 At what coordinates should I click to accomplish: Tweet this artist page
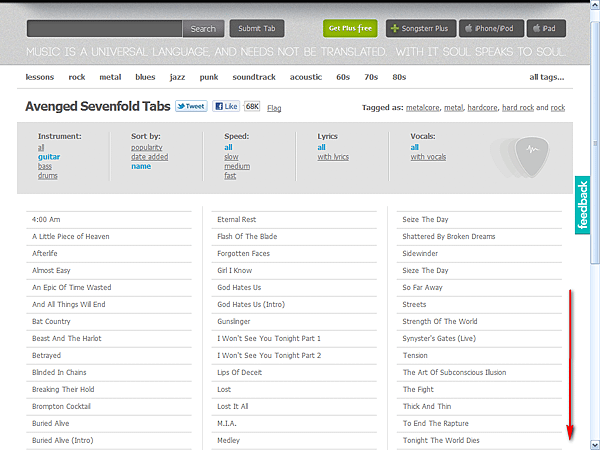point(191,106)
